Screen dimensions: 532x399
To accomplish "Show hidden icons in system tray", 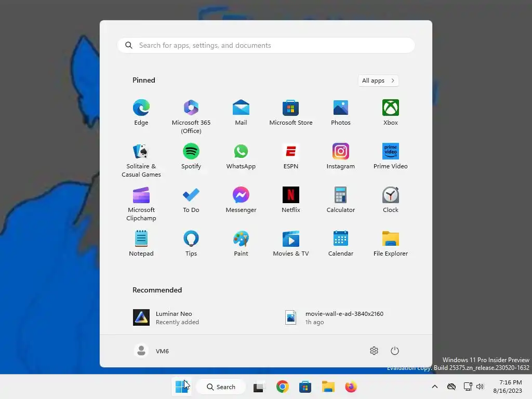I will 435,387.
